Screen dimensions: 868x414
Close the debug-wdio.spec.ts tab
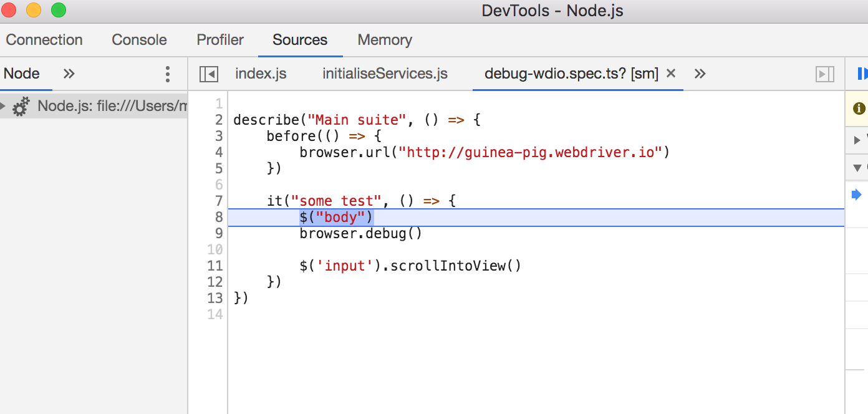tap(671, 74)
